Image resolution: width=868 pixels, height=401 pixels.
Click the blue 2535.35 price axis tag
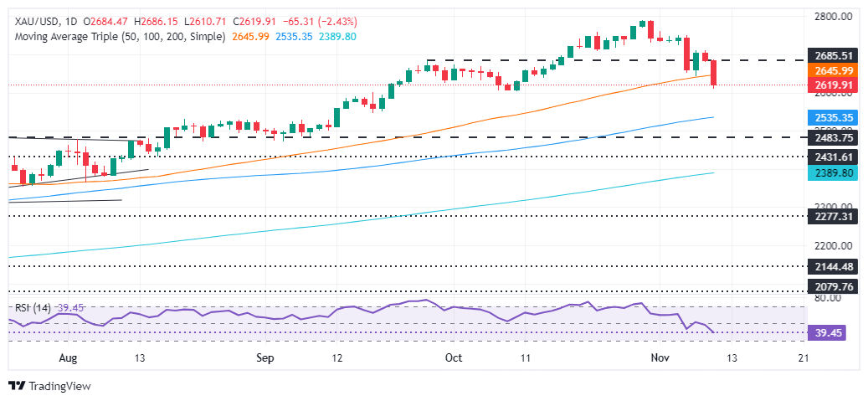(833, 117)
